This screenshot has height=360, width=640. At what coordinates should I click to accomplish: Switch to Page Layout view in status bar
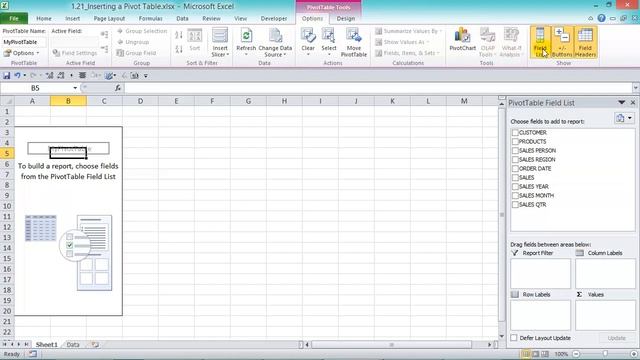pyautogui.click(x=536, y=354)
